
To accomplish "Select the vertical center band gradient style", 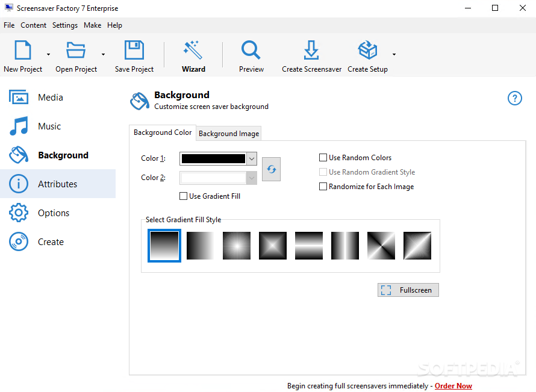I will pos(345,246).
